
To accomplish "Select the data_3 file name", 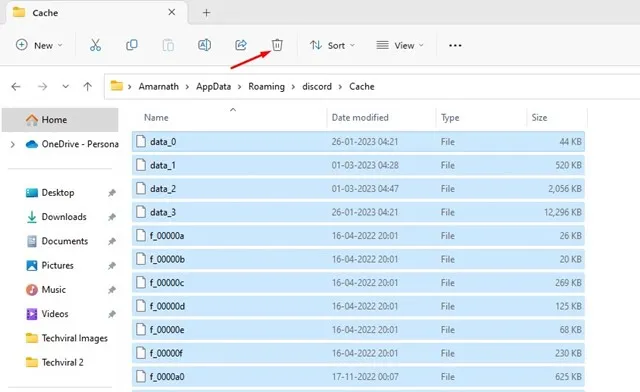I will coord(163,212).
